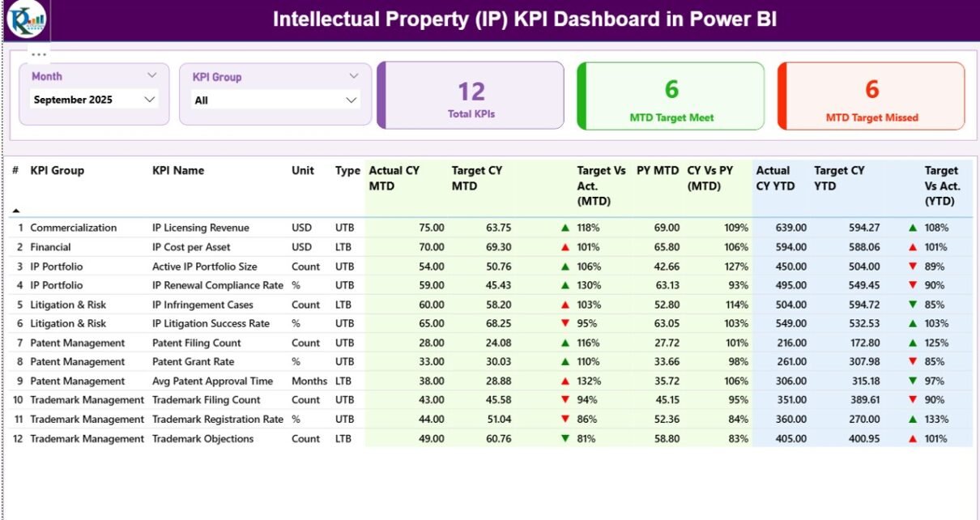Click YTD green up arrow for Trademark Registration Rate
The height and width of the screenshot is (520, 980).
point(913,420)
